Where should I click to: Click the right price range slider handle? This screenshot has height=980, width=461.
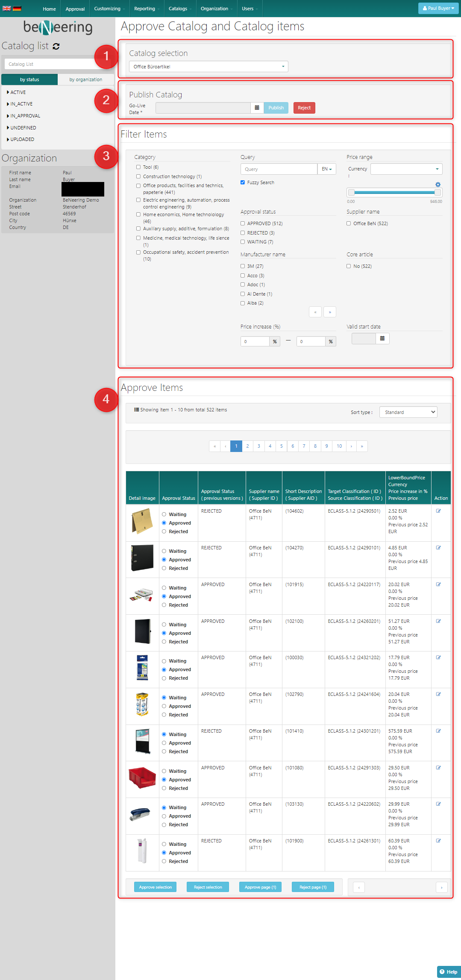pyautogui.click(x=438, y=192)
